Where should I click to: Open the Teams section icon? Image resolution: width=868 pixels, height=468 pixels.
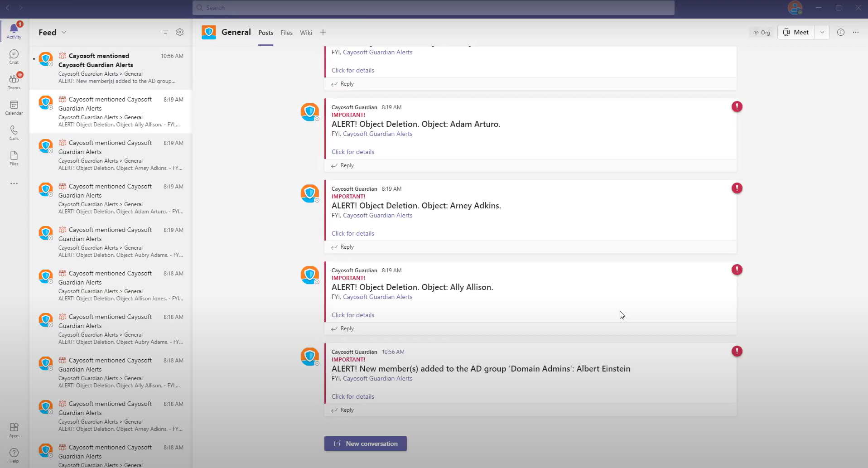click(x=14, y=82)
